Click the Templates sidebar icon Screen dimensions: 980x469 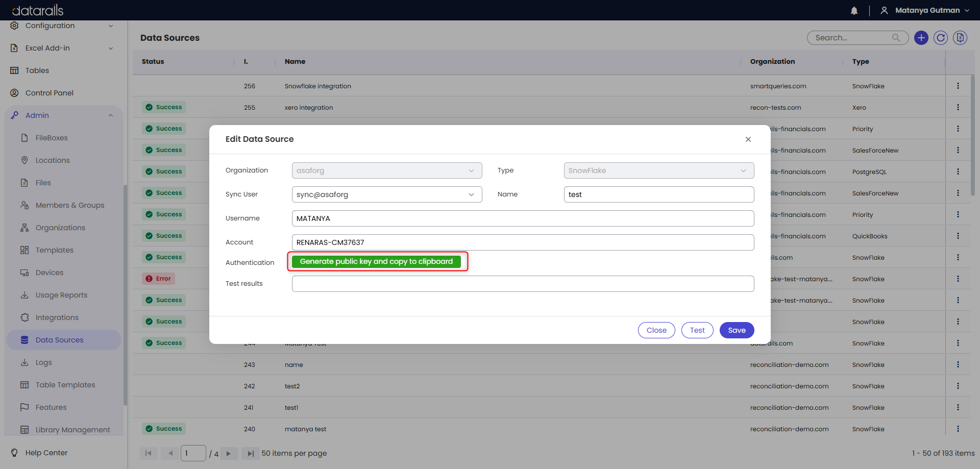(24, 250)
